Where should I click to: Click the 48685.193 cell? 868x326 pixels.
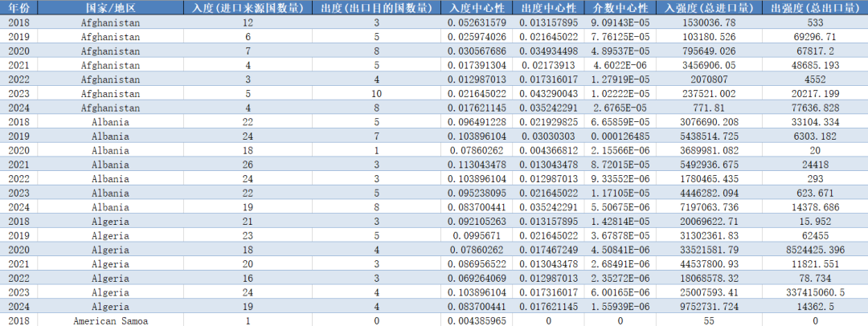[x=815, y=65]
